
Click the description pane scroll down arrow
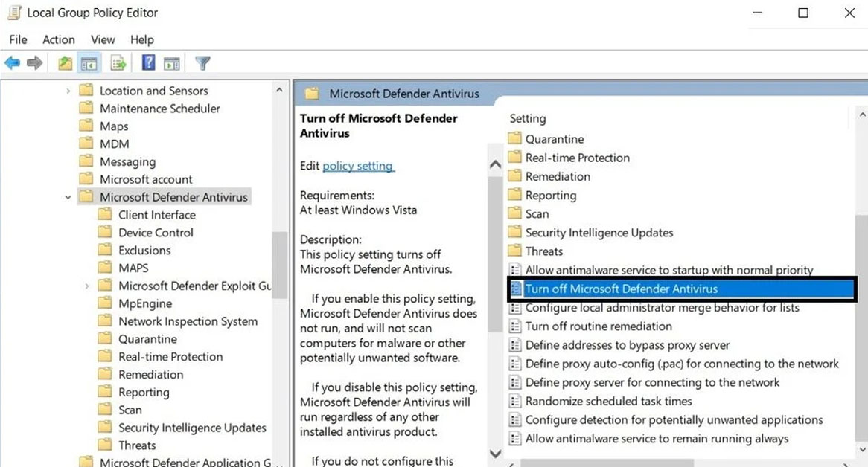click(495, 453)
